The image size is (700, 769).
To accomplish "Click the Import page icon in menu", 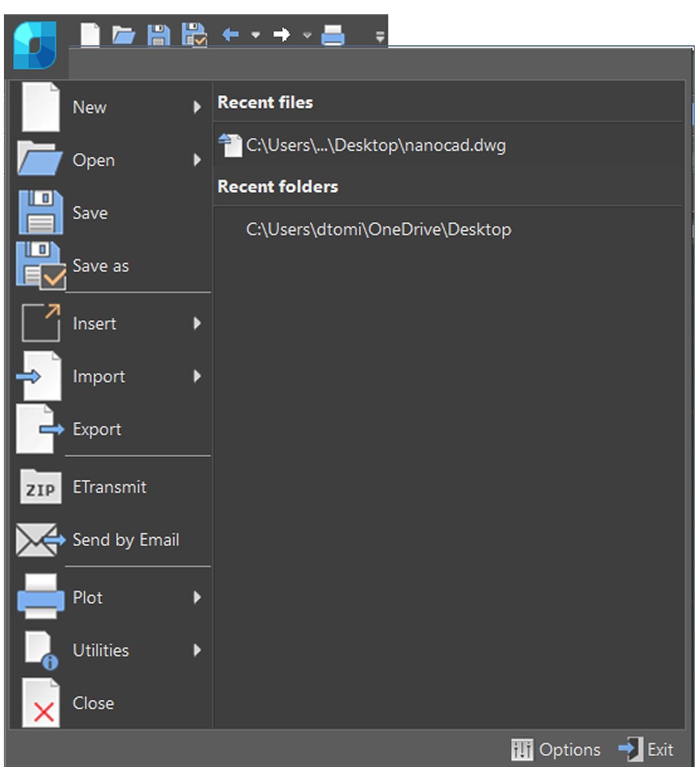I will pyautogui.click(x=39, y=376).
